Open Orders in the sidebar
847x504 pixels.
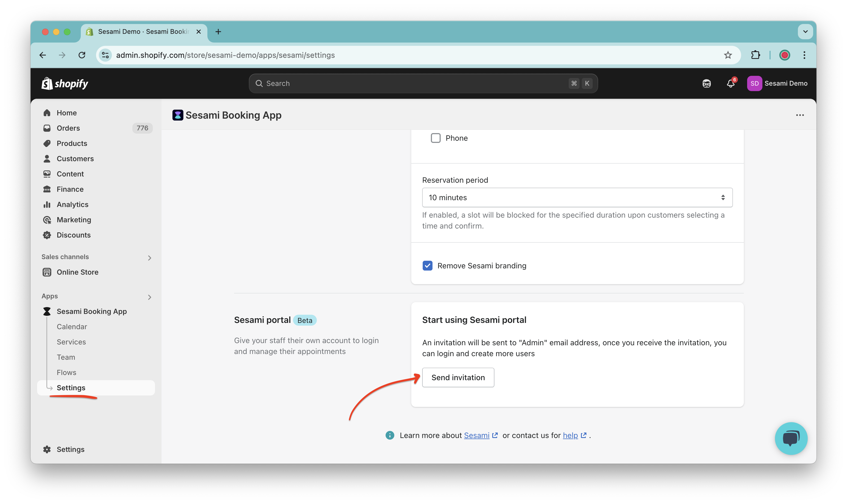click(68, 128)
